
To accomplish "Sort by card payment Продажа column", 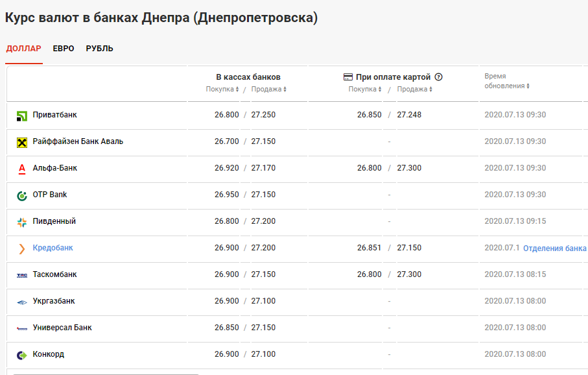I will 415,89.
